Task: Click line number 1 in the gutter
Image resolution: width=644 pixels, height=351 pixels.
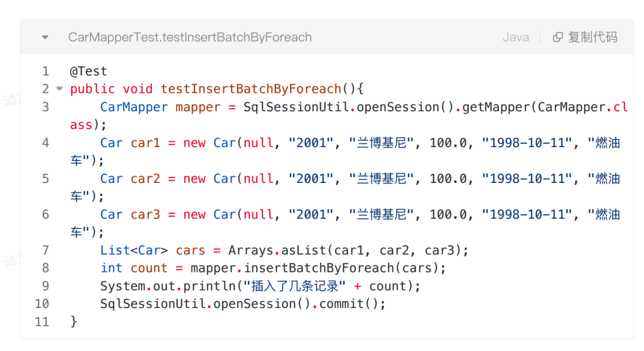Action: click(45, 71)
